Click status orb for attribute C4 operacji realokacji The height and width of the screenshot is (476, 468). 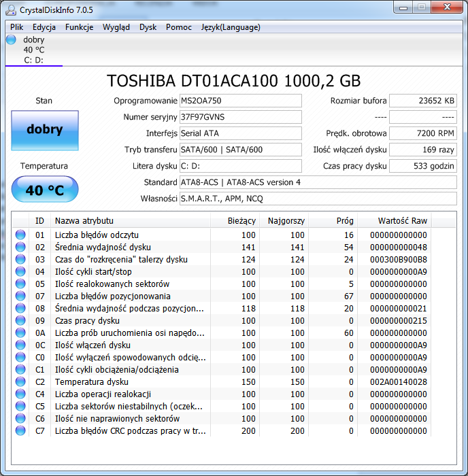click(x=20, y=394)
